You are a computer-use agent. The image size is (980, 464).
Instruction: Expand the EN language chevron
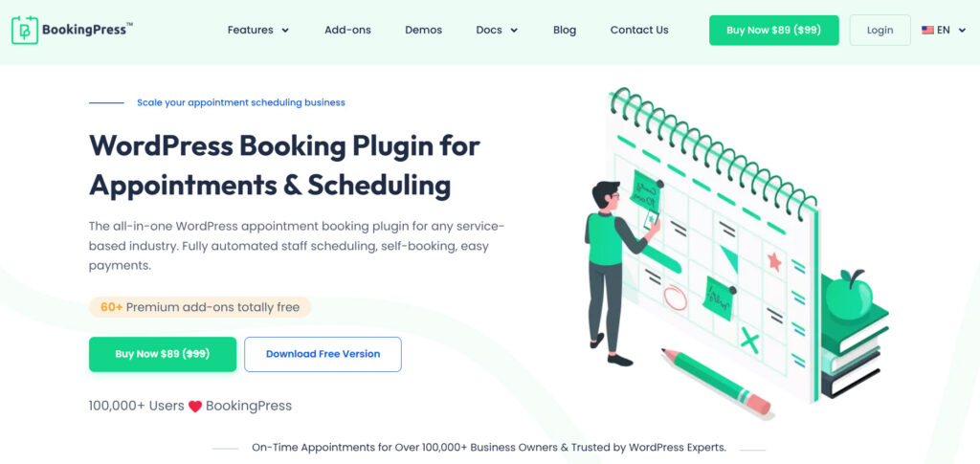pos(962,30)
